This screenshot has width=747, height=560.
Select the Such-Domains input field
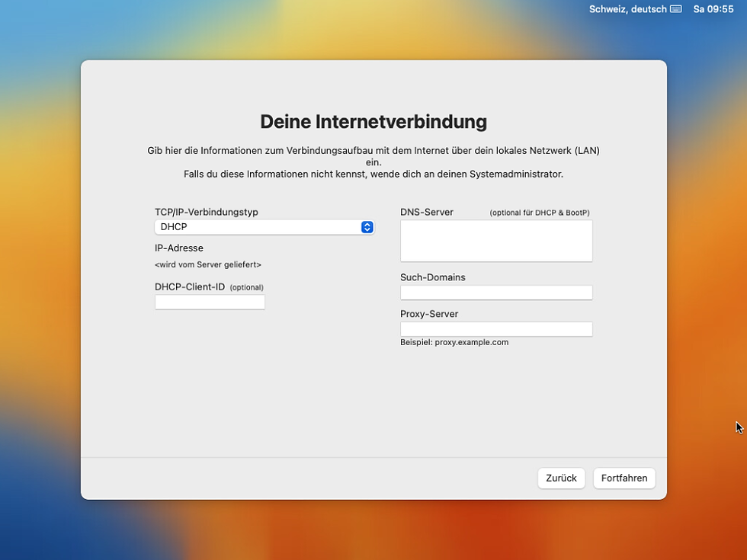tap(496, 293)
